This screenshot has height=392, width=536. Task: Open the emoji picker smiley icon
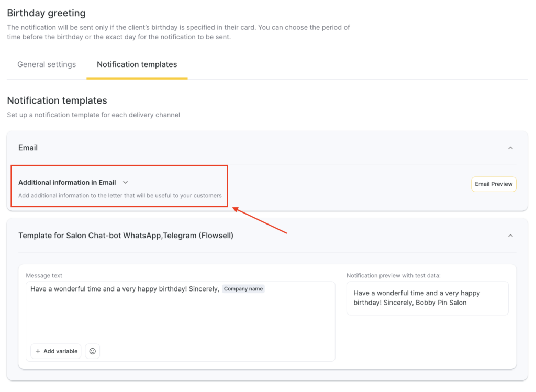pyautogui.click(x=93, y=351)
